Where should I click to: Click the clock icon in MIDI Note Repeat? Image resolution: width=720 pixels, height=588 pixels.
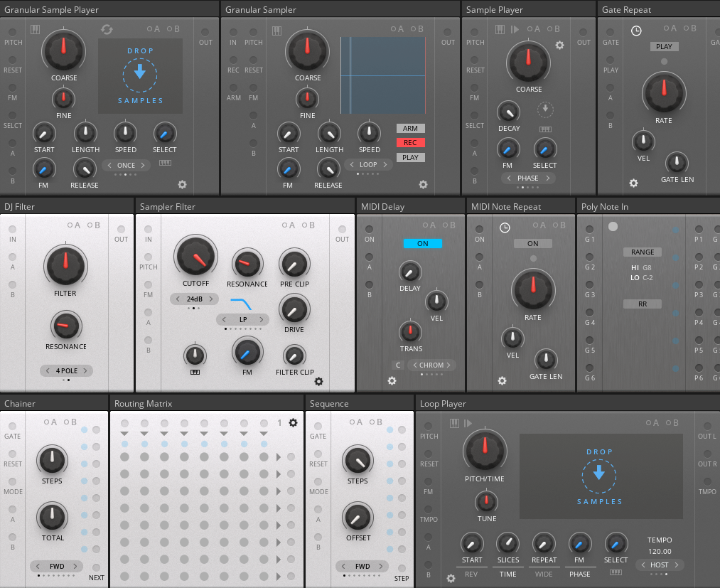(504, 226)
